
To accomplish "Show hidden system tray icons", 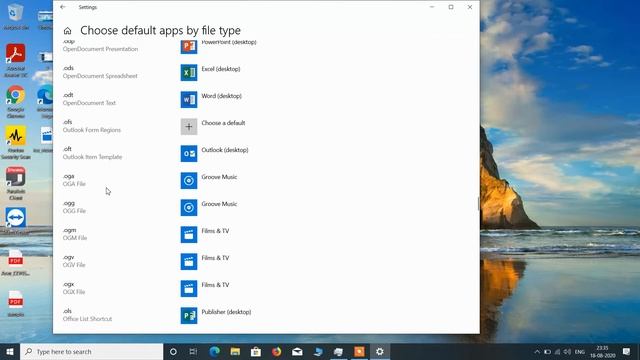I will click(537, 351).
